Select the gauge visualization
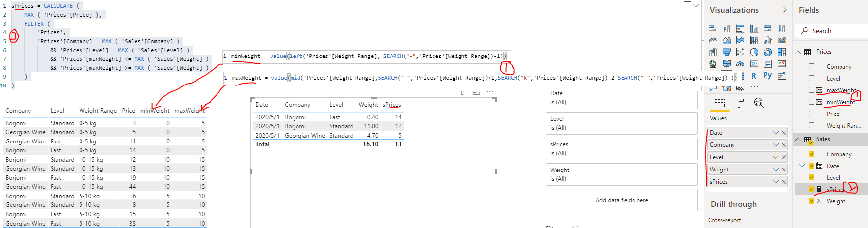Screen dimensions: 868x228 740,64
